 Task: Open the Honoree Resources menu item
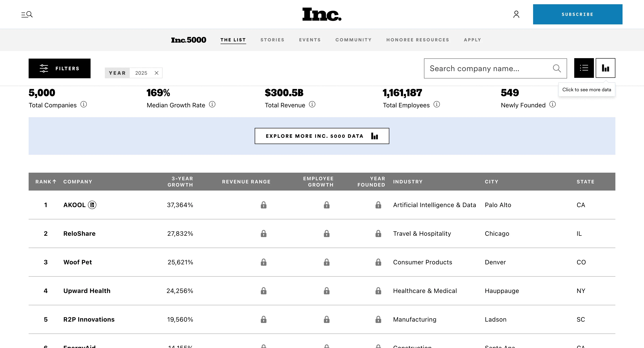417,40
